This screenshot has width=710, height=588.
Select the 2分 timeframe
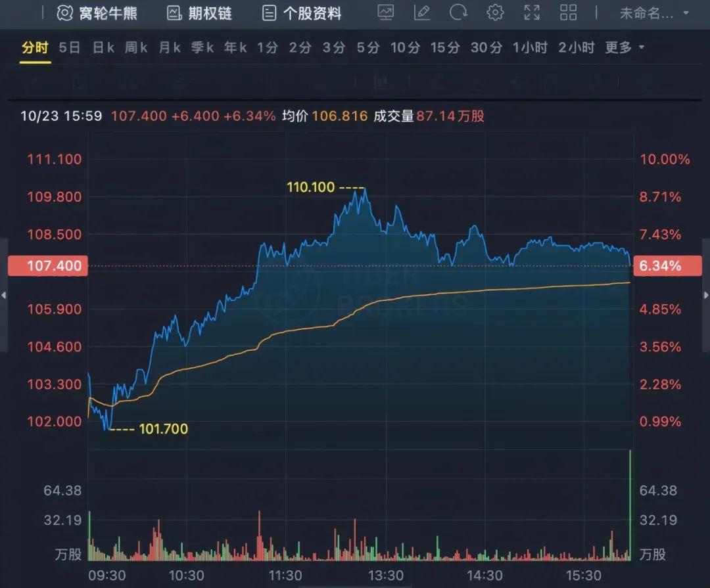click(300, 47)
